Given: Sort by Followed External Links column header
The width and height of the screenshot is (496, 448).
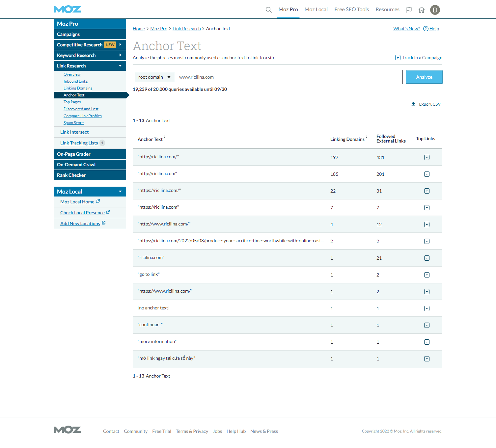Looking at the screenshot, I should (391, 139).
